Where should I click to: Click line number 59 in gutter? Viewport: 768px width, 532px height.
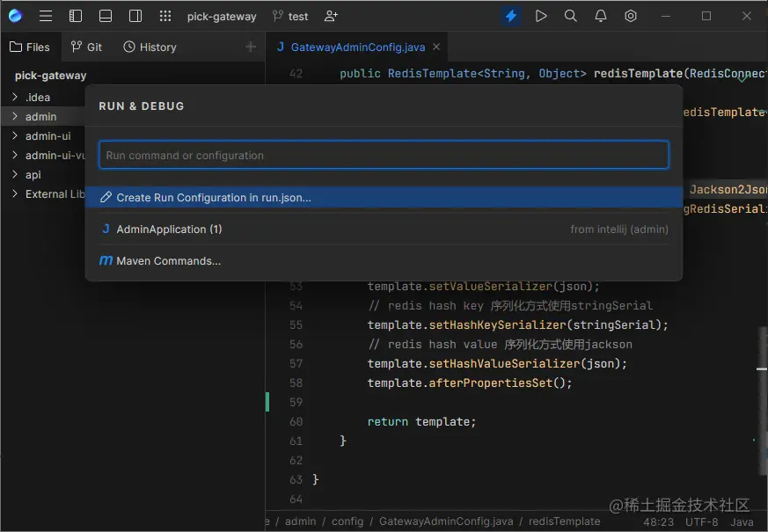[x=296, y=403]
